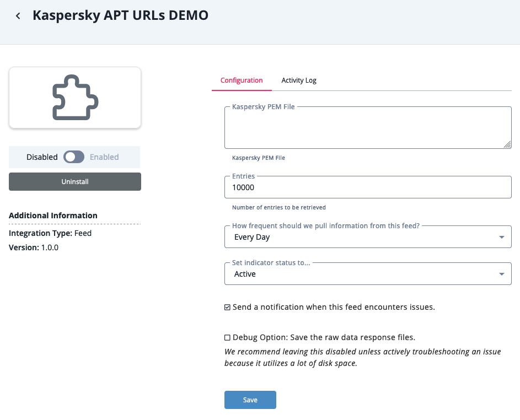Click the Kaspersky PEM File helper text below field

(x=258, y=158)
